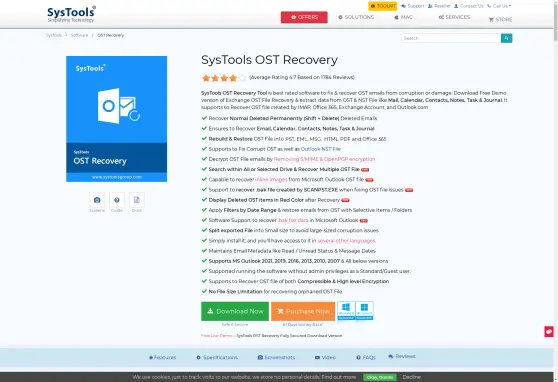Click the green Download Now button
The image size is (558, 382).
[235, 311]
